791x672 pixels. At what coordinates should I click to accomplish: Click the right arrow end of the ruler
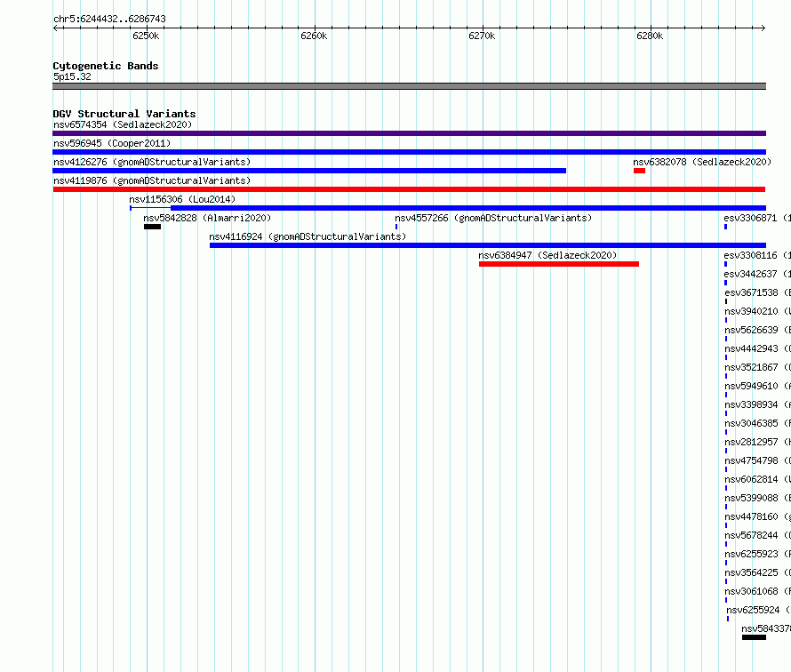pos(763,28)
